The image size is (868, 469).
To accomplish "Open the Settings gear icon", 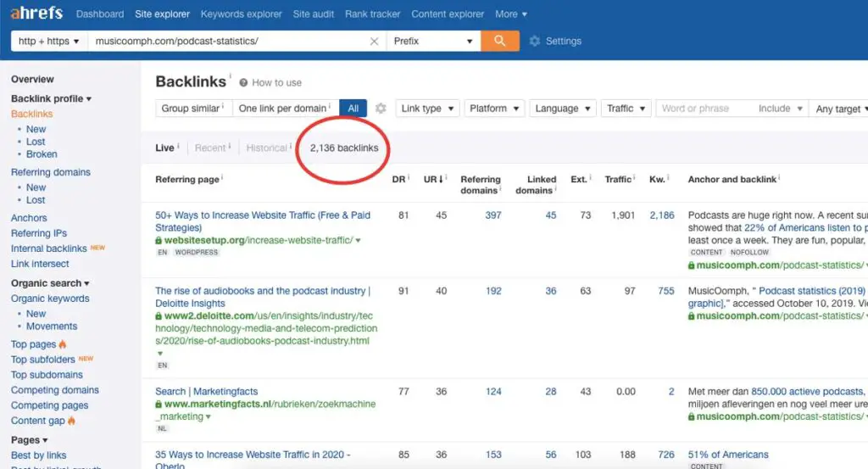I will click(534, 41).
